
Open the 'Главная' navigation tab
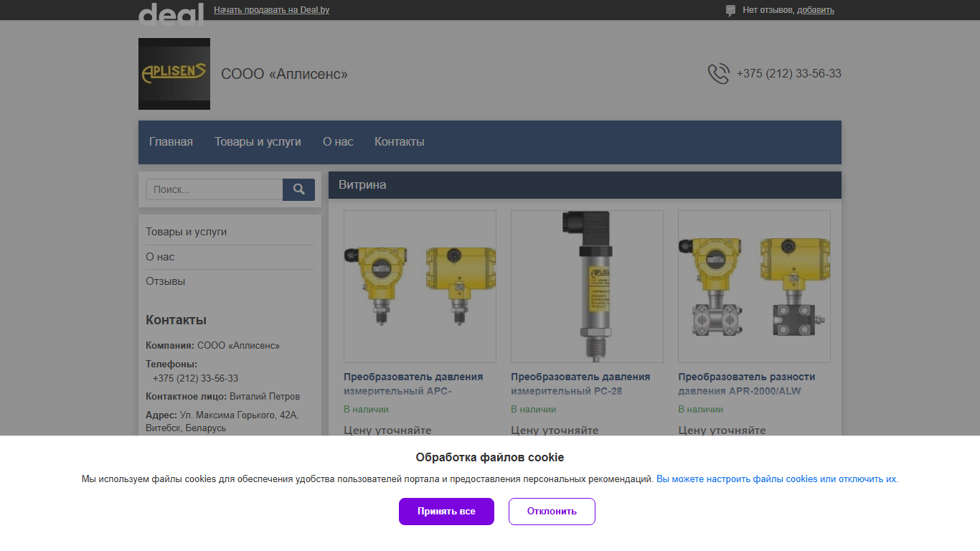(x=171, y=141)
